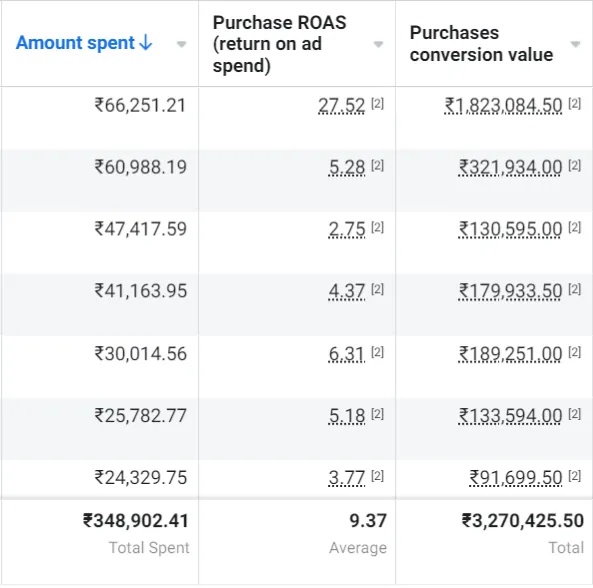Open the Purchase ROAS column dropdown arrow

(378, 45)
